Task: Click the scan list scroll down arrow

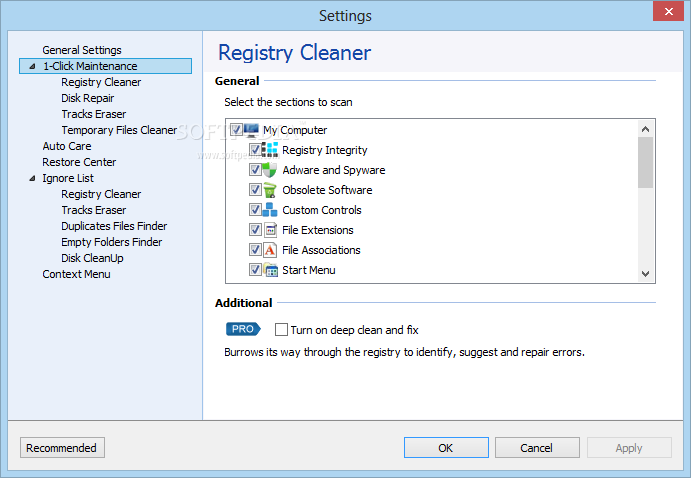Action: click(646, 274)
